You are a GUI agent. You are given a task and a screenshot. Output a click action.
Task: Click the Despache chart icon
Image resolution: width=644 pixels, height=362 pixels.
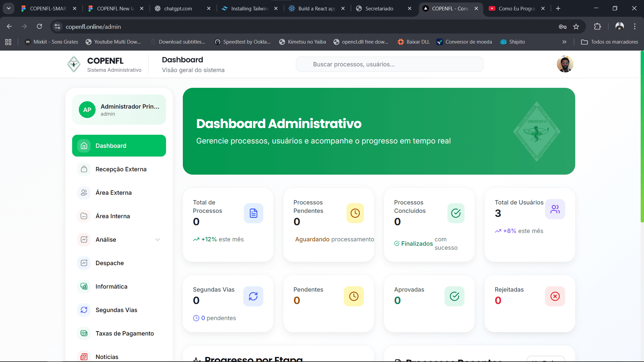click(x=84, y=263)
